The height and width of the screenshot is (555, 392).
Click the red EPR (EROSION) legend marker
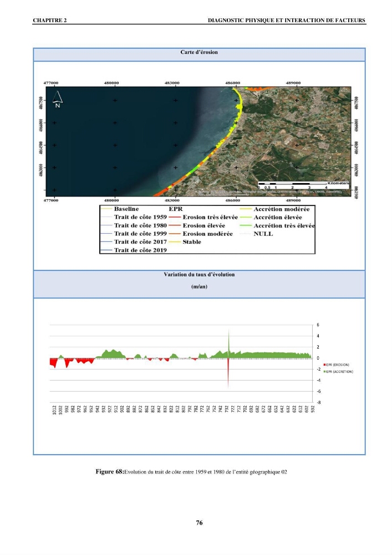click(324, 365)
